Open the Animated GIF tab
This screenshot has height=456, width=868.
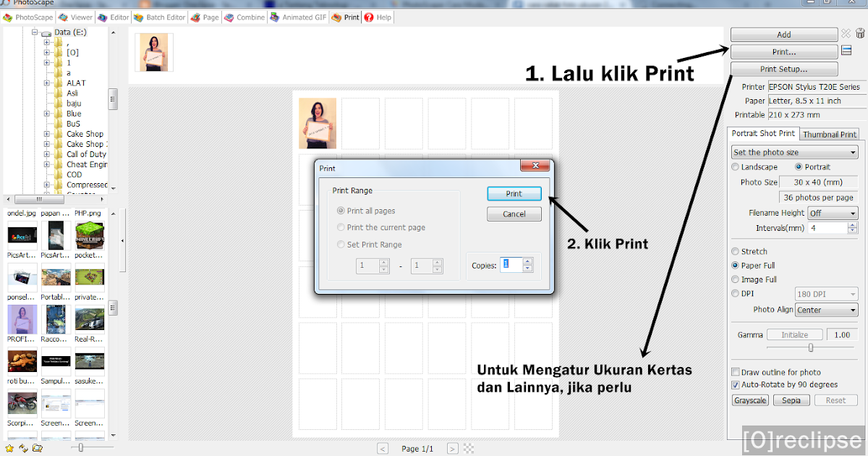click(298, 17)
